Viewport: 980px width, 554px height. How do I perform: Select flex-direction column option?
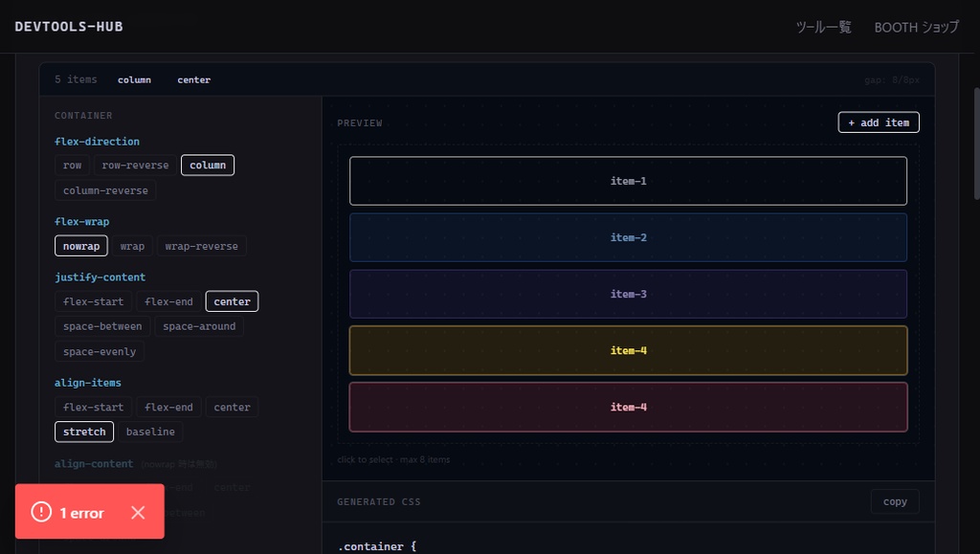click(x=208, y=165)
